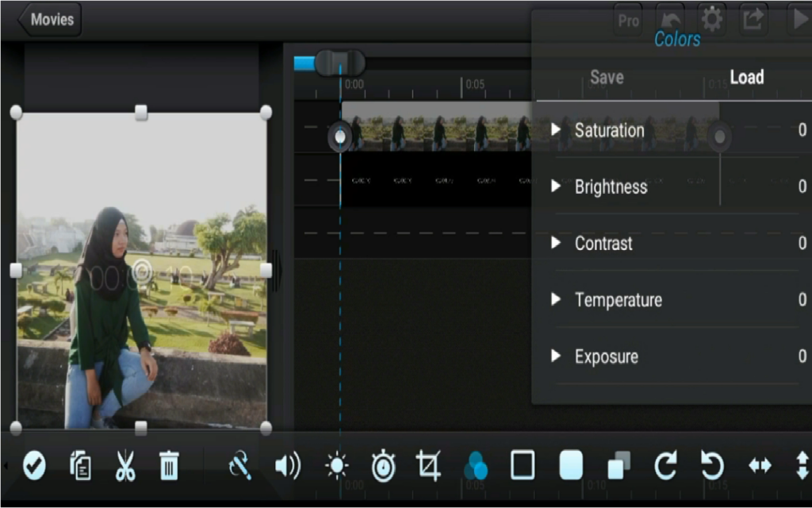Duplicate the clip with the copy icon

pyautogui.click(x=80, y=465)
